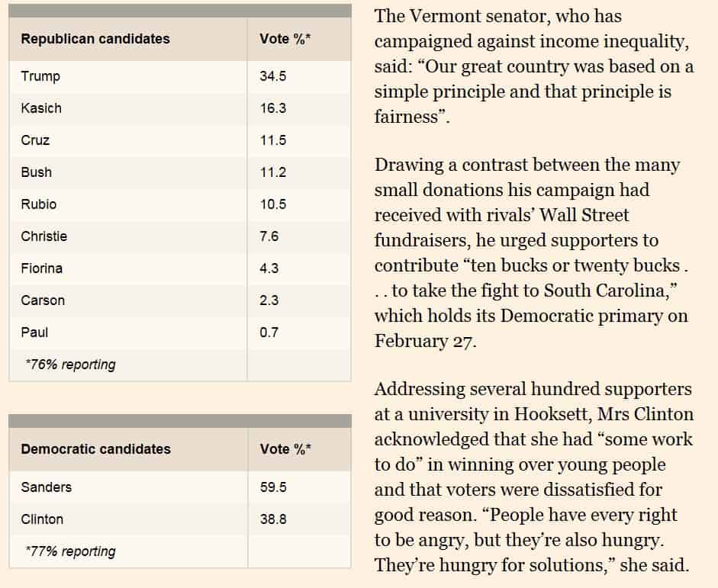The width and height of the screenshot is (718, 588).
Task: Click the *77% reporting footnote
Action: (70, 551)
